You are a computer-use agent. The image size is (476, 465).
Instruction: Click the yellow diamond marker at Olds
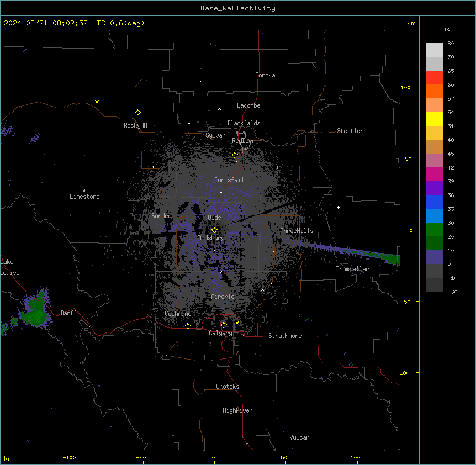[x=214, y=230]
